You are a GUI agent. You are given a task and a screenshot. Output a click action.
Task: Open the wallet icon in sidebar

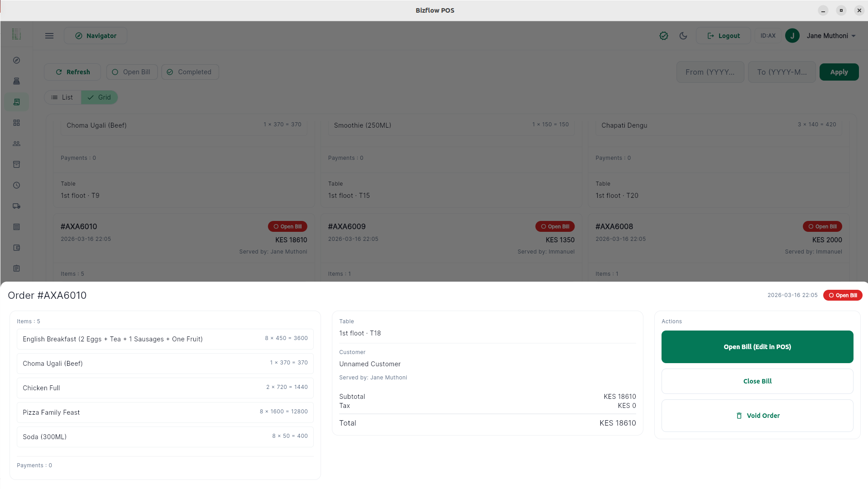click(17, 248)
